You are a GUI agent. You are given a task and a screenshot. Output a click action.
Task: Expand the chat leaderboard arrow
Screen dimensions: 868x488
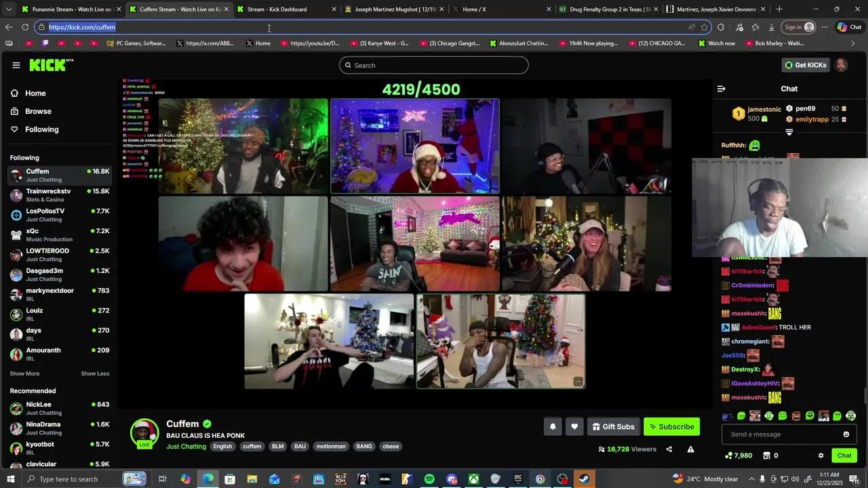click(x=789, y=132)
